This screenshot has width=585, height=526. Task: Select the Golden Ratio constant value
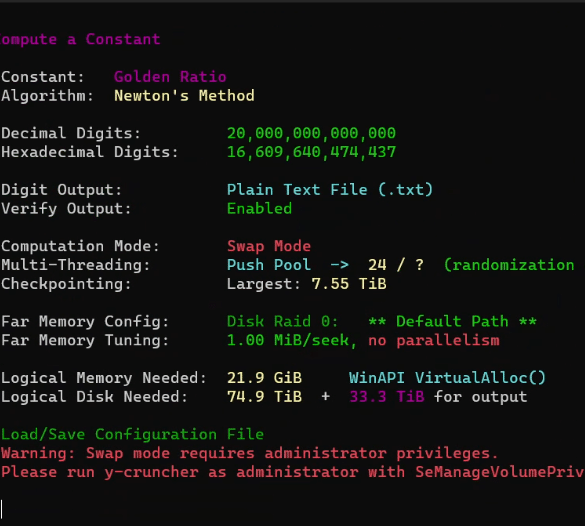170,77
